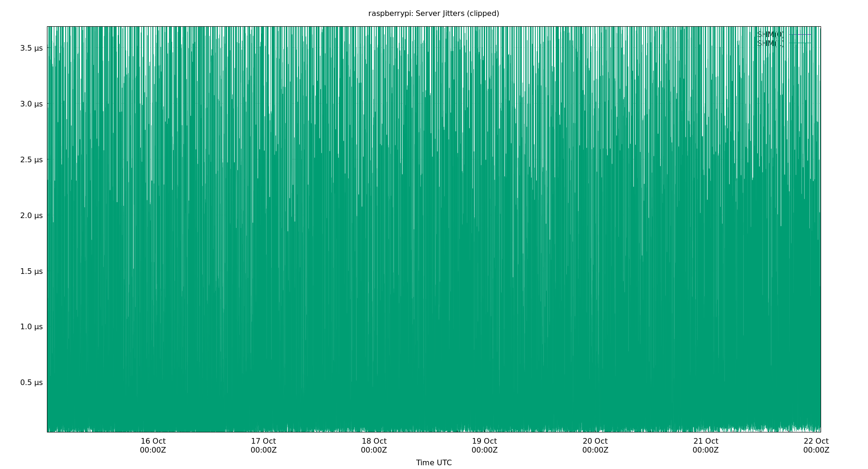868x469 pixels.
Task: Select the SHM(0) legend label
Action: [770, 34]
